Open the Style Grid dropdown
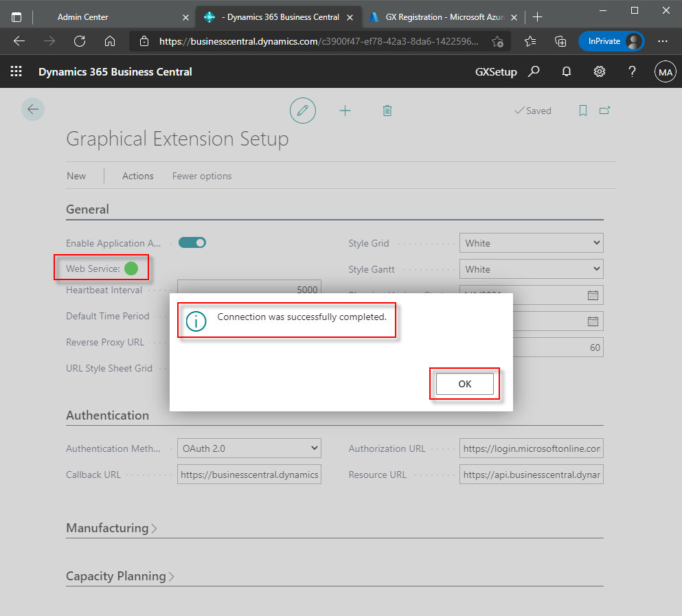This screenshot has height=616, width=682. tap(531, 243)
